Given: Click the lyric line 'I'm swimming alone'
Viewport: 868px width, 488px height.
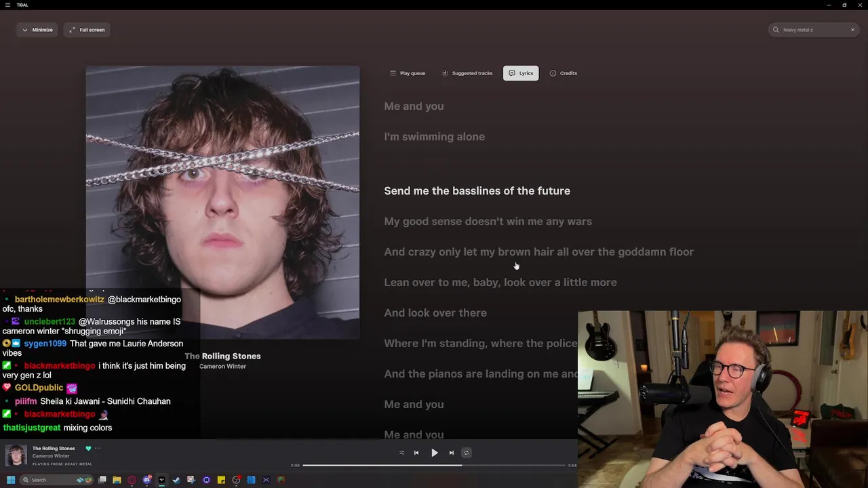Looking at the screenshot, I should [434, 137].
